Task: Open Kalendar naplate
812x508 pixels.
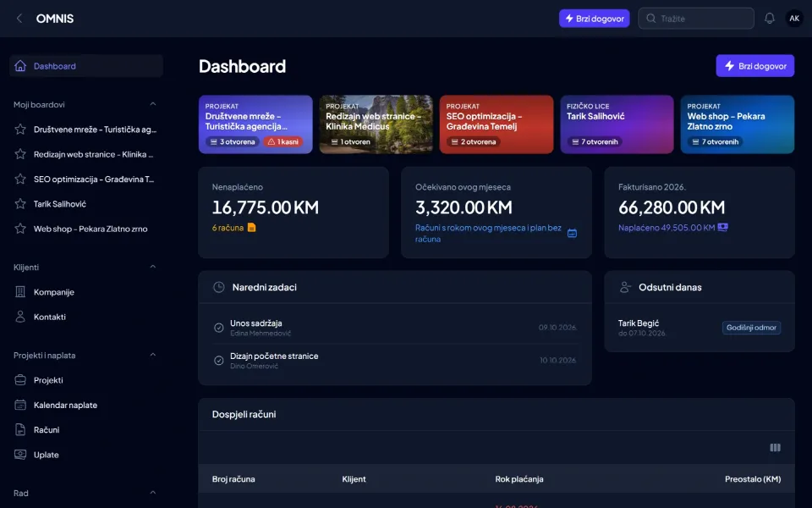Action: [x=86, y=405]
